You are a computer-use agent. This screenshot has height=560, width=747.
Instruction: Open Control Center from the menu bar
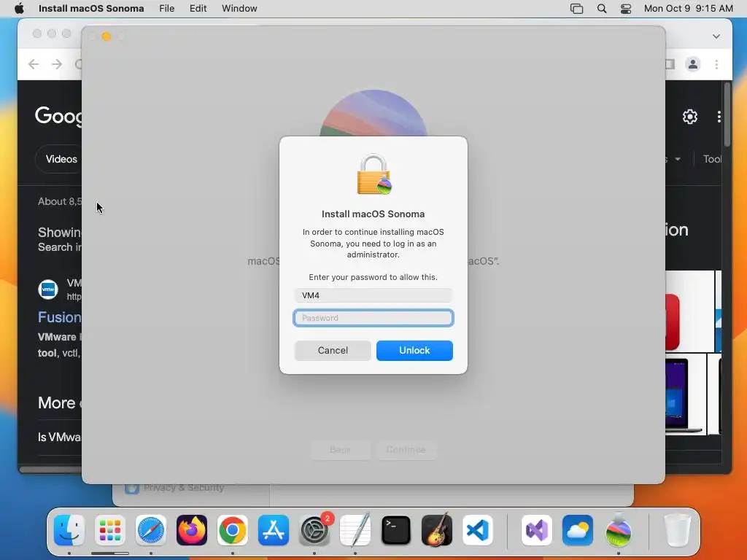point(625,9)
